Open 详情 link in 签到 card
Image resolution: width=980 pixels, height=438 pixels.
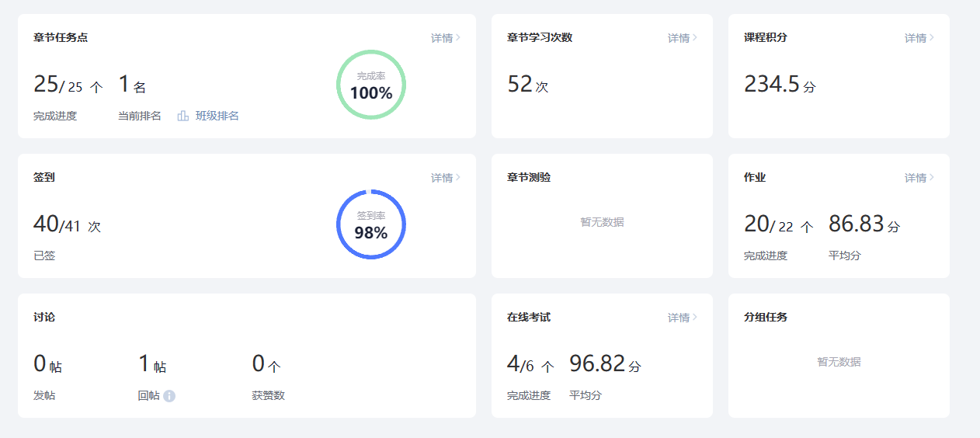tap(446, 178)
